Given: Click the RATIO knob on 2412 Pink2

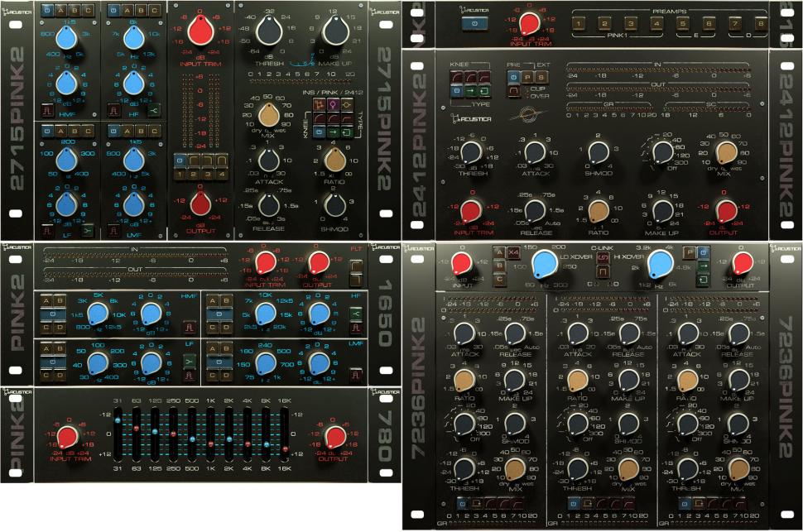Looking at the screenshot, I should coord(599,211).
